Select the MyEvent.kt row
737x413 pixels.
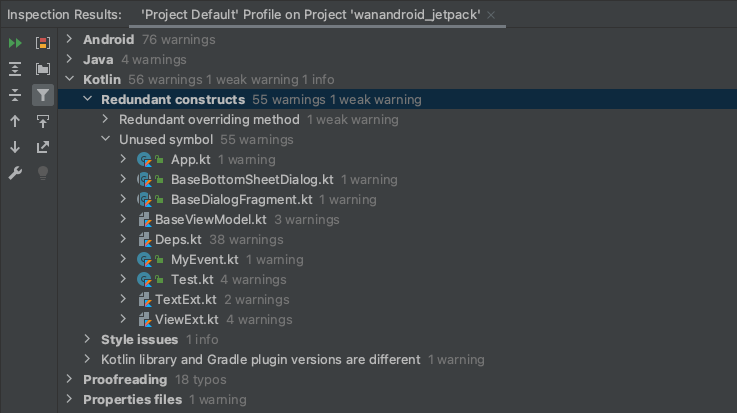[x=397, y=259]
